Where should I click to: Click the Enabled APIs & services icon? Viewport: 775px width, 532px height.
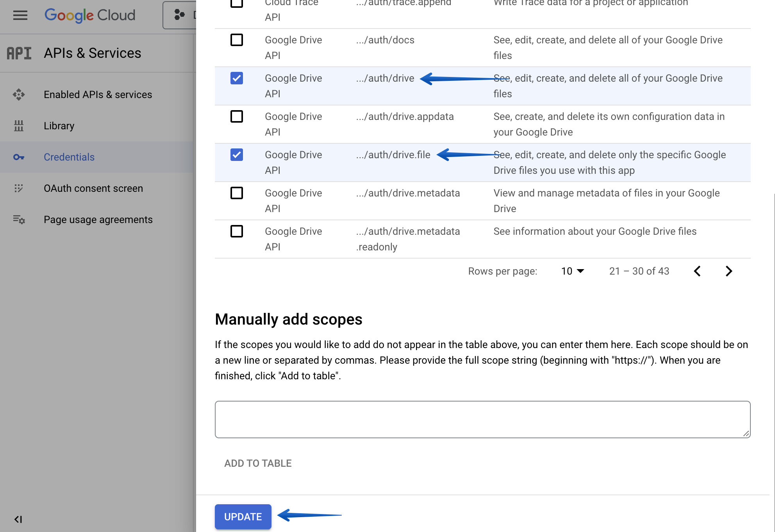19,95
